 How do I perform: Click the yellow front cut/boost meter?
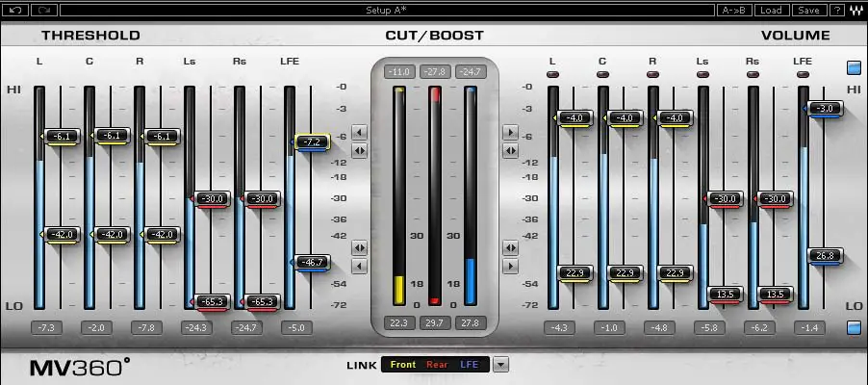[x=398, y=195]
